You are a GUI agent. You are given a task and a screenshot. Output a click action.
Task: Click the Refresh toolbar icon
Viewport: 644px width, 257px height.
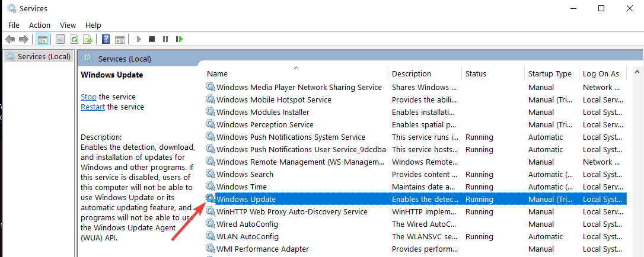point(74,39)
